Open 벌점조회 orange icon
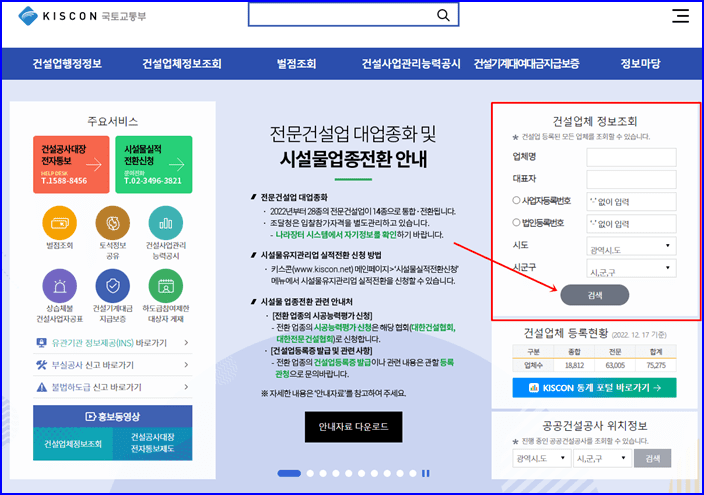The width and height of the screenshot is (704, 495). pyautogui.click(x=60, y=223)
